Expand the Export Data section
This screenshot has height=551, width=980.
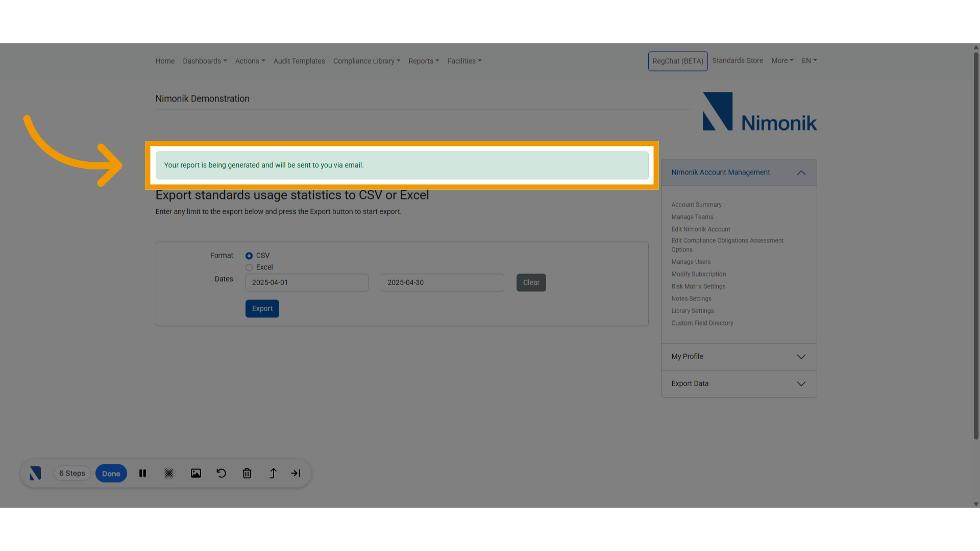[x=801, y=384]
